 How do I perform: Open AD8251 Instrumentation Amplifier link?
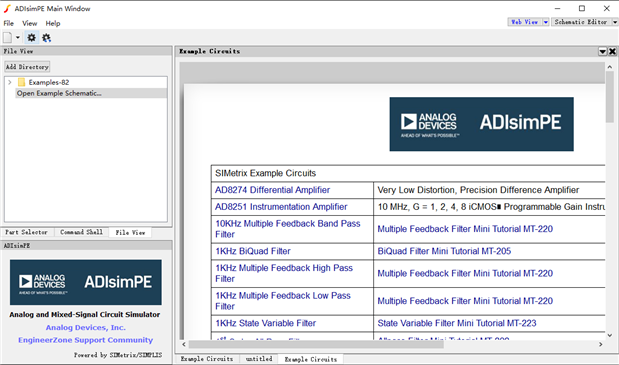[281, 207]
